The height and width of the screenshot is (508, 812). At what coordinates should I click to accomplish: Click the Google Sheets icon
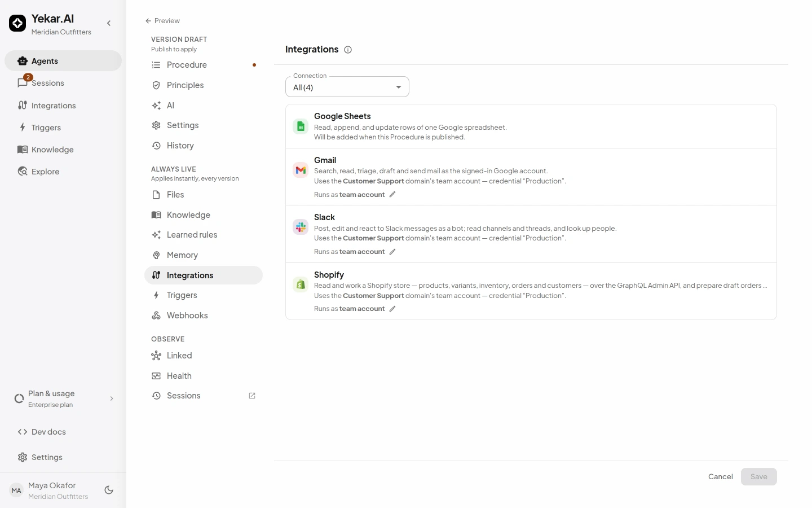301,126
